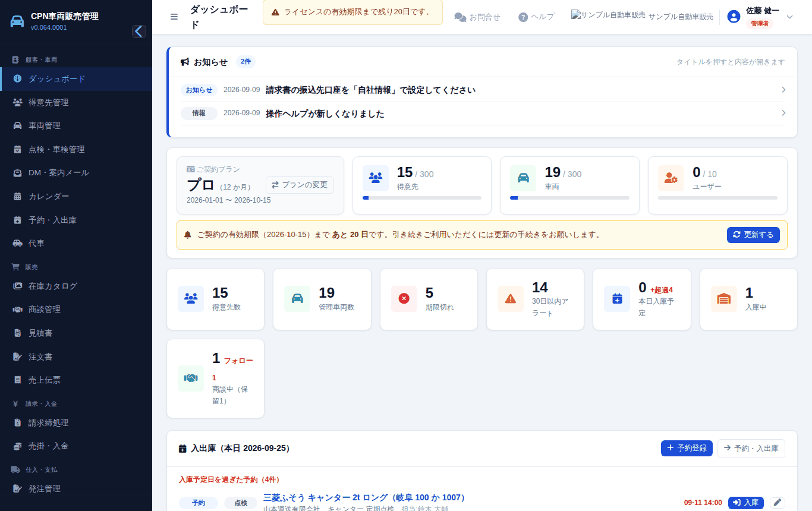
Task: Click the 商談中 handshake icon
Action: pos(191,378)
